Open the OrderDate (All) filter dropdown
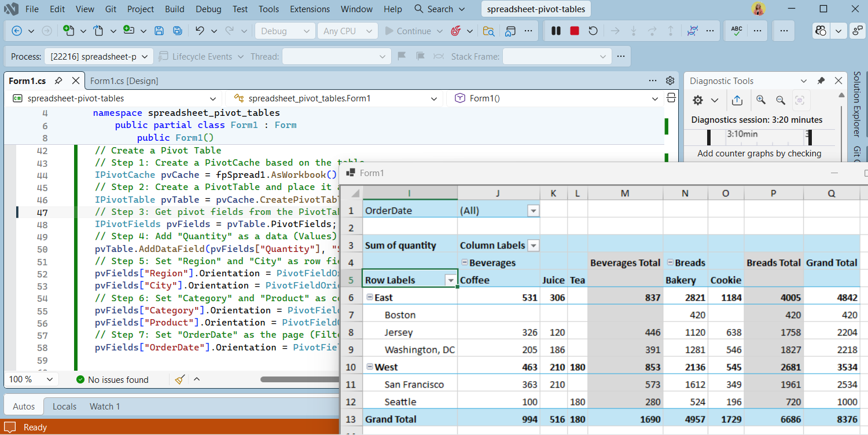 (x=533, y=210)
